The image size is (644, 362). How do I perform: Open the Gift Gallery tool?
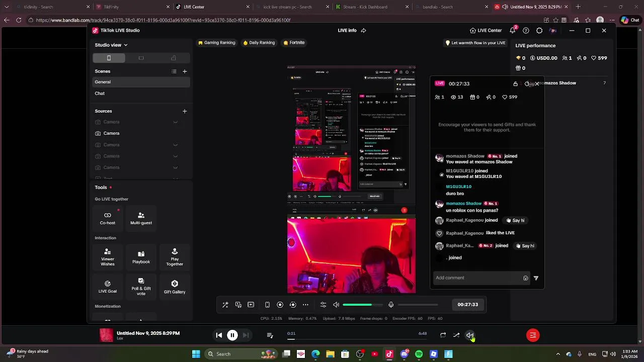tap(175, 287)
